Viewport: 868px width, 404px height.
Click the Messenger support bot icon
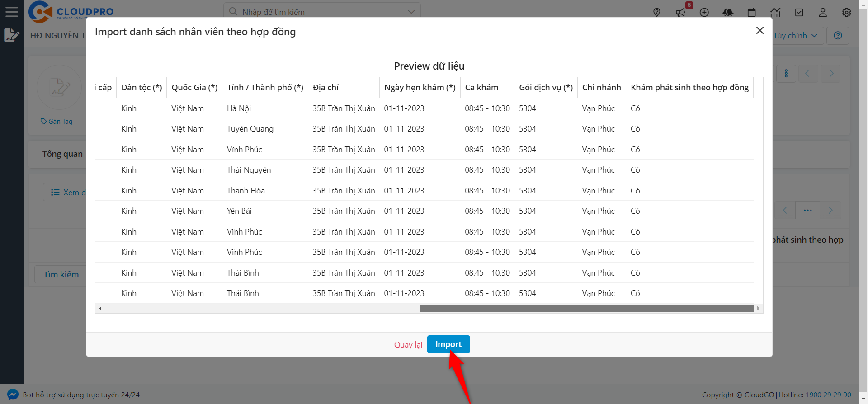[x=13, y=395]
